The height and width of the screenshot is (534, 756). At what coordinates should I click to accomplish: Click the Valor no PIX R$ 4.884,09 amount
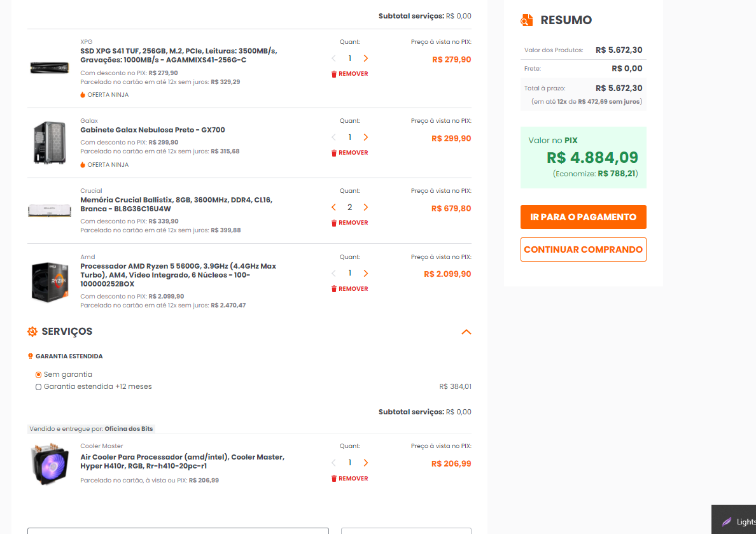coord(592,158)
